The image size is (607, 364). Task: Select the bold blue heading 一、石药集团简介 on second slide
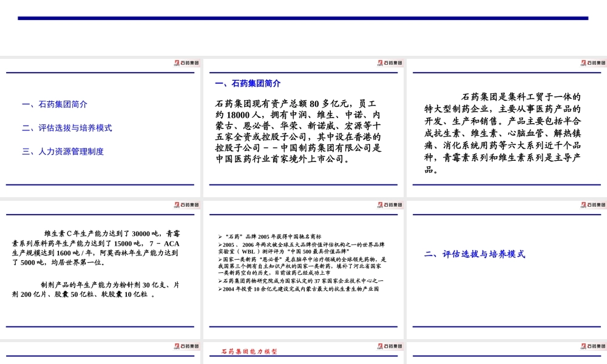click(248, 83)
